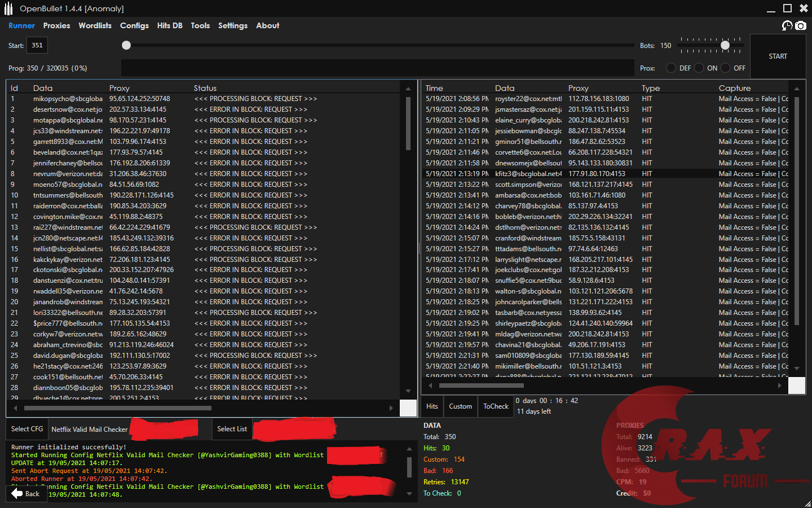Screen dimensions: 812x508
Task: Click the Type column header
Action: (651, 88)
